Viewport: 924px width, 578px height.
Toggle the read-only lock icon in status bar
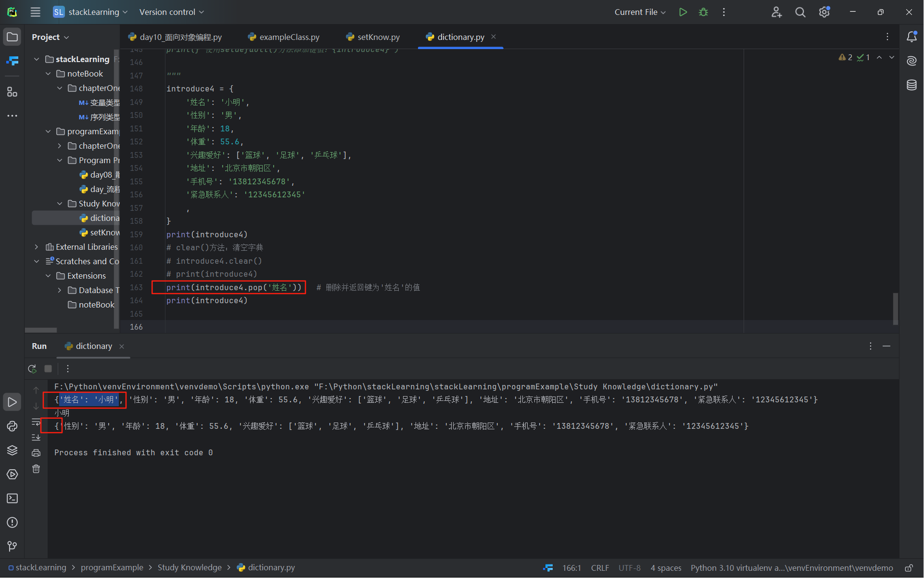[909, 568]
